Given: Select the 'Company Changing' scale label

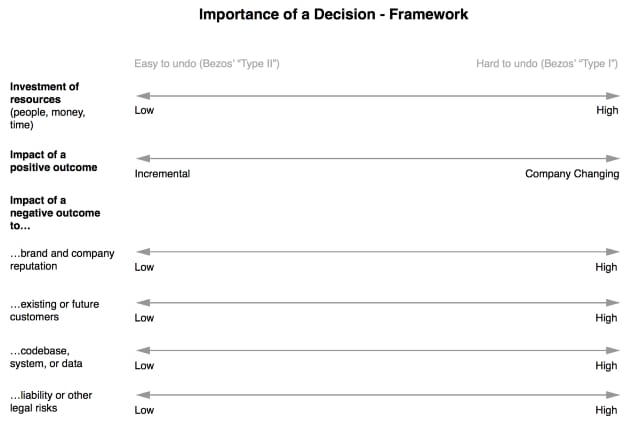Looking at the screenshot, I should (572, 174).
